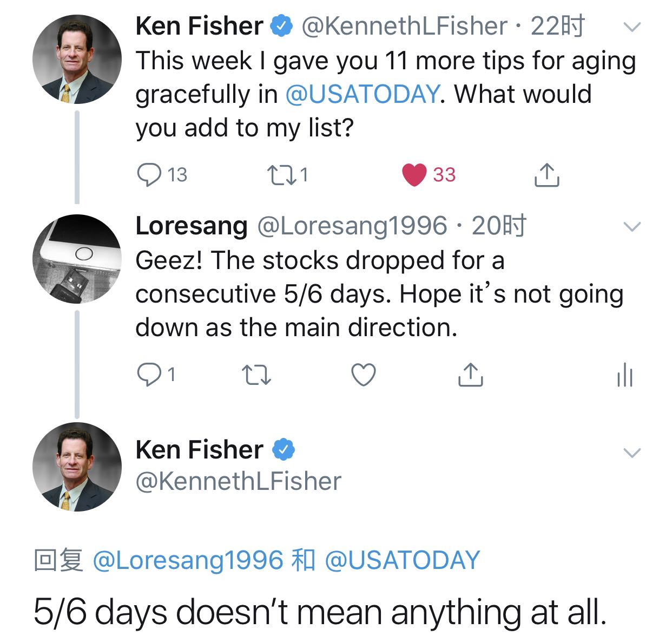Unlike Ken Fisher's tweet with 33 likes
The image size is (672, 642).
[x=414, y=175]
